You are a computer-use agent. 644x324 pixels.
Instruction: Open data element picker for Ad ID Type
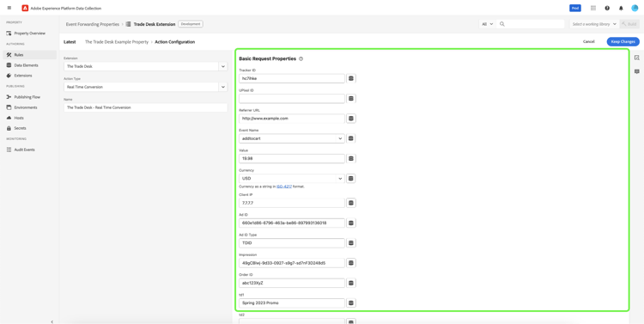tap(350, 243)
